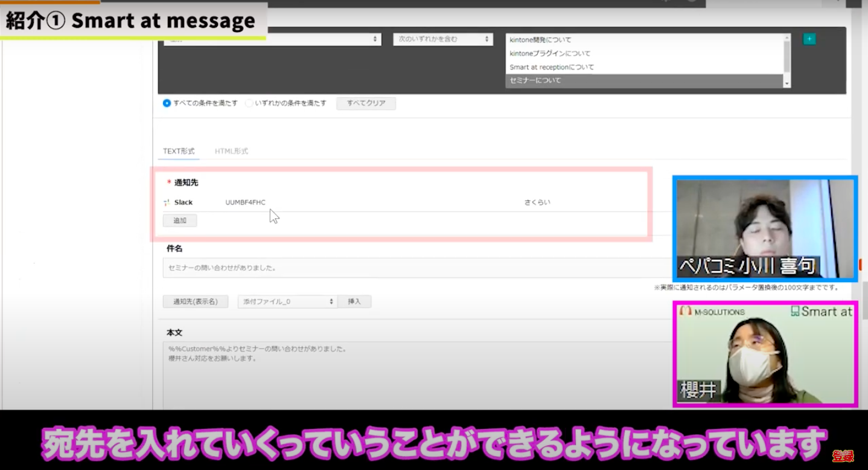Click the list box scrollbar down arrow

(787, 83)
